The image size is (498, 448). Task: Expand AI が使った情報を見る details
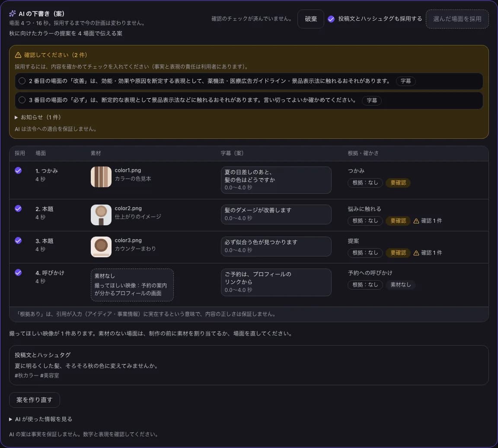(x=41, y=419)
